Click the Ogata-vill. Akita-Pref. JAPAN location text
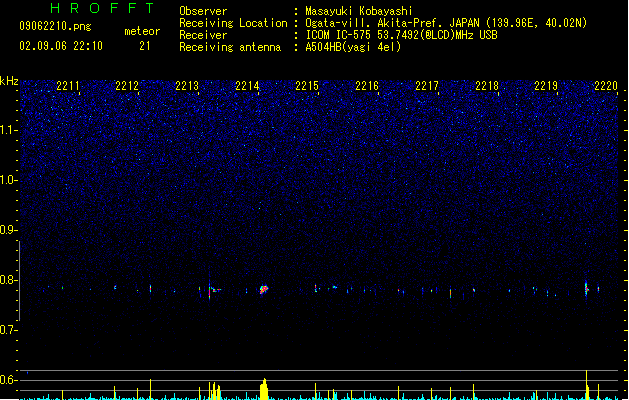 tap(446, 23)
